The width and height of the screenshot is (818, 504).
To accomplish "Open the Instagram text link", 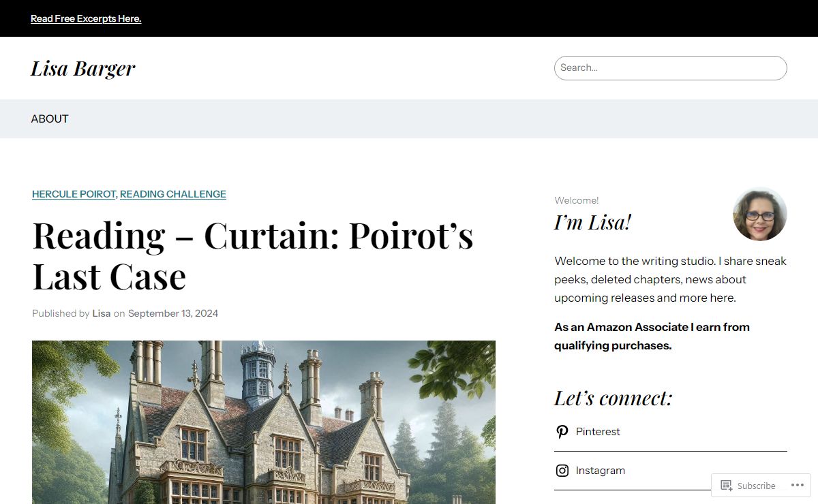I will pyautogui.click(x=601, y=471).
